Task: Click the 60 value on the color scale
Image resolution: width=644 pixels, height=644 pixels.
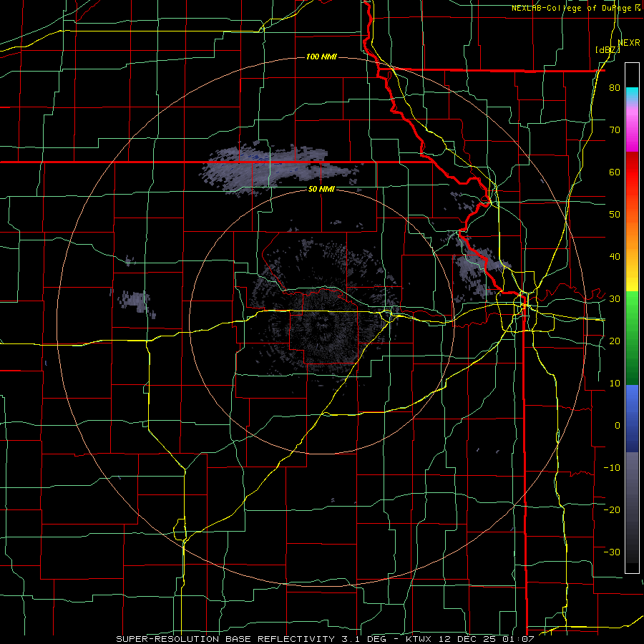Action: point(615,172)
